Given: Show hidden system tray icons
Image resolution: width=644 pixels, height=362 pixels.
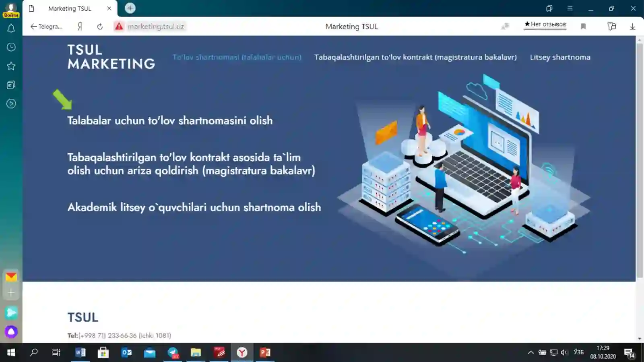Looking at the screenshot, I should (531, 353).
